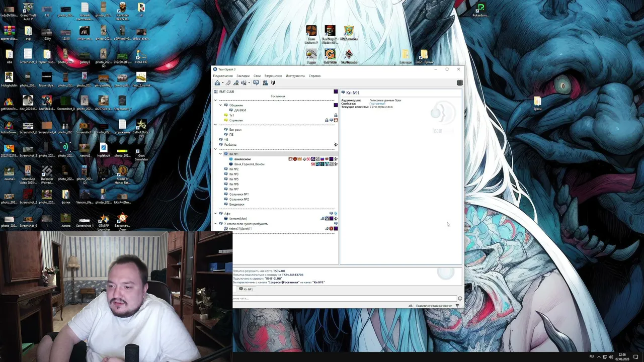Open the dropdown arrow beside the Connect icon

pos(222,83)
